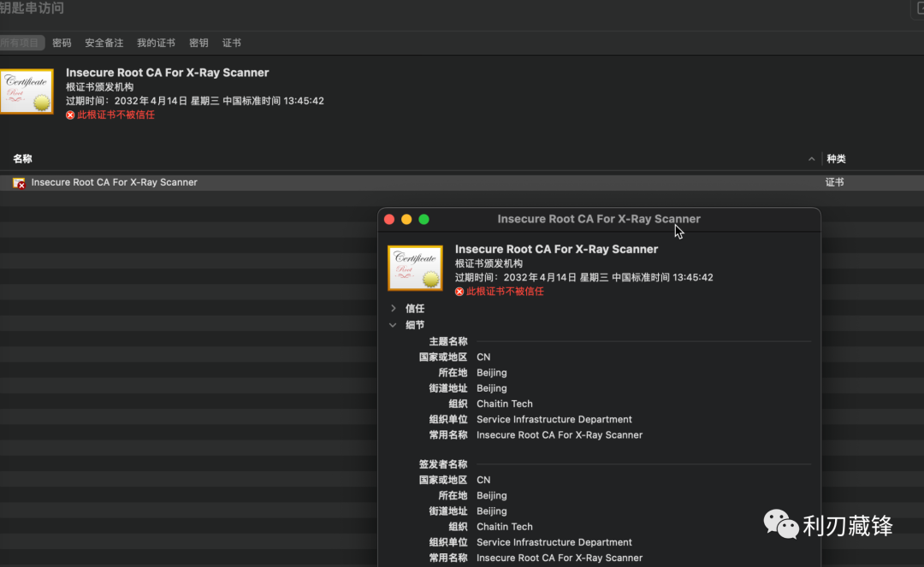The height and width of the screenshot is (567, 924).
Task: Switch to the 密码 tab
Action: pos(62,43)
